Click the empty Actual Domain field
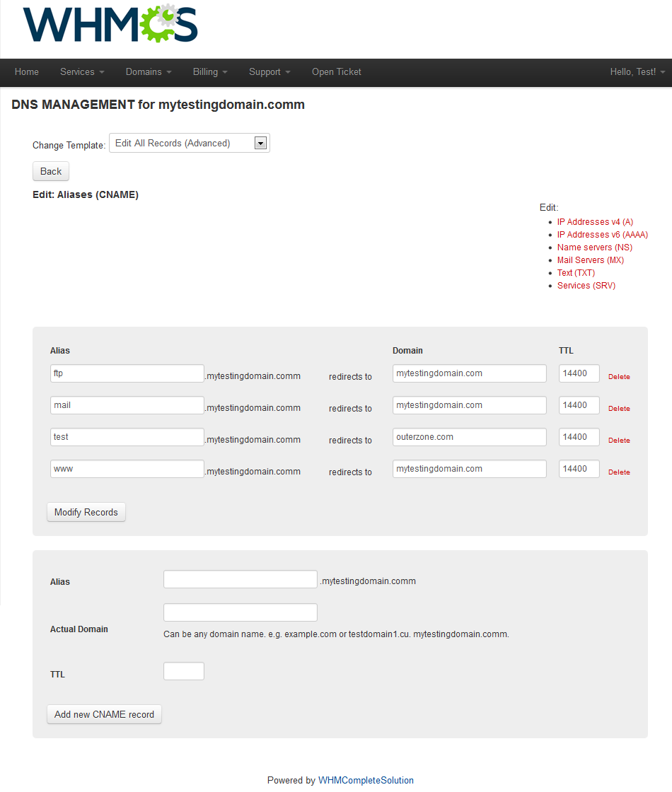 coord(240,612)
